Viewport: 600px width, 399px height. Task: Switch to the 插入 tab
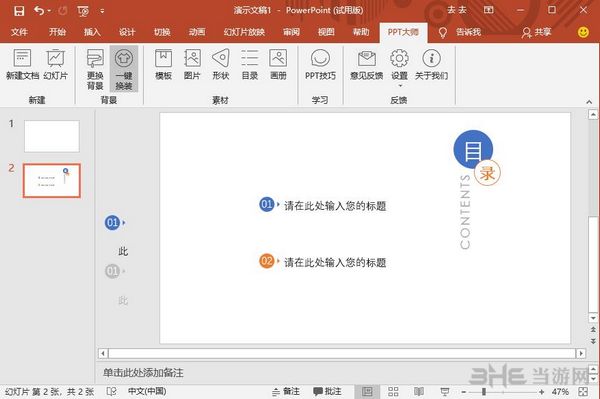(x=92, y=32)
